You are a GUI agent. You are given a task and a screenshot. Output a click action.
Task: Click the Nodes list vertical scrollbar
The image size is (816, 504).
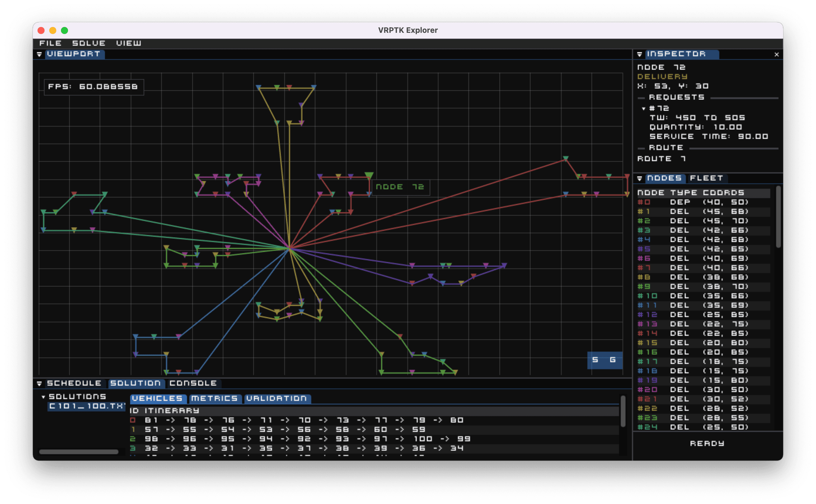coord(778,217)
